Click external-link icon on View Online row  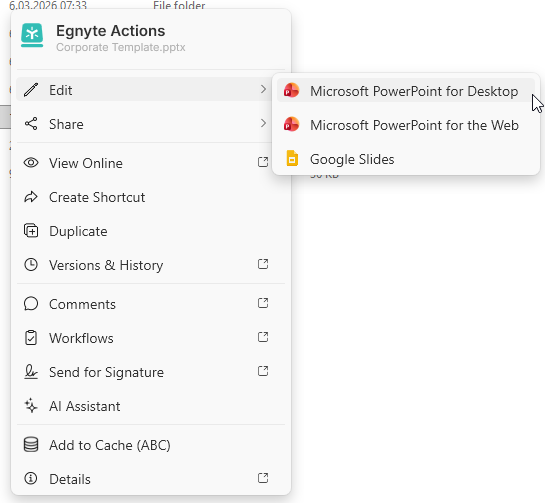point(263,162)
